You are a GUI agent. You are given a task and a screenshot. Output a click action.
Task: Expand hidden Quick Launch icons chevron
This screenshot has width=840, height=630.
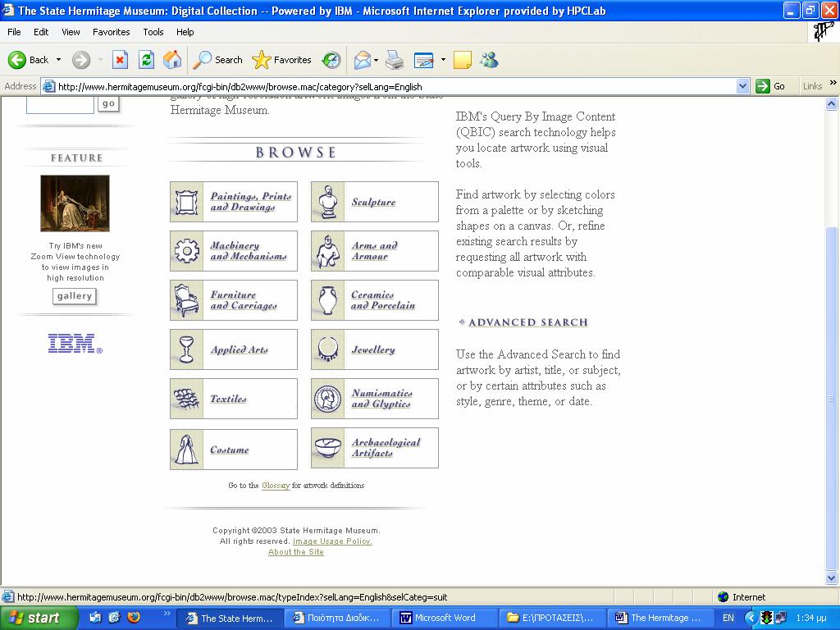coord(167,614)
